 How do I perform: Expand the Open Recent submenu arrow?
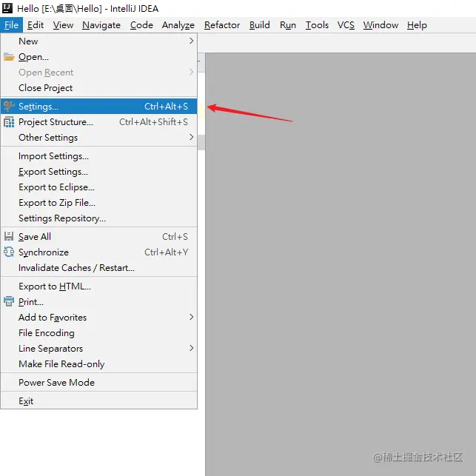pos(191,72)
